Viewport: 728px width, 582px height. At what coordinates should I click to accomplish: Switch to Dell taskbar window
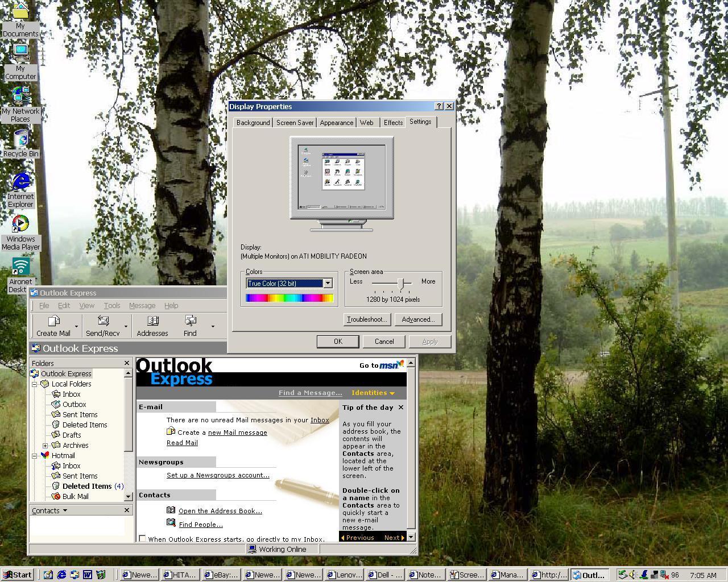[386, 575]
